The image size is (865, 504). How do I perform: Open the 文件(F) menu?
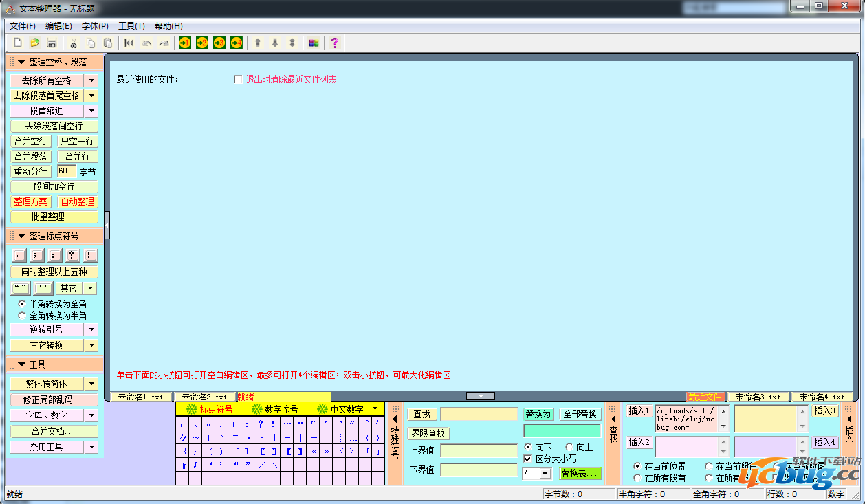(x=23, y=26)
